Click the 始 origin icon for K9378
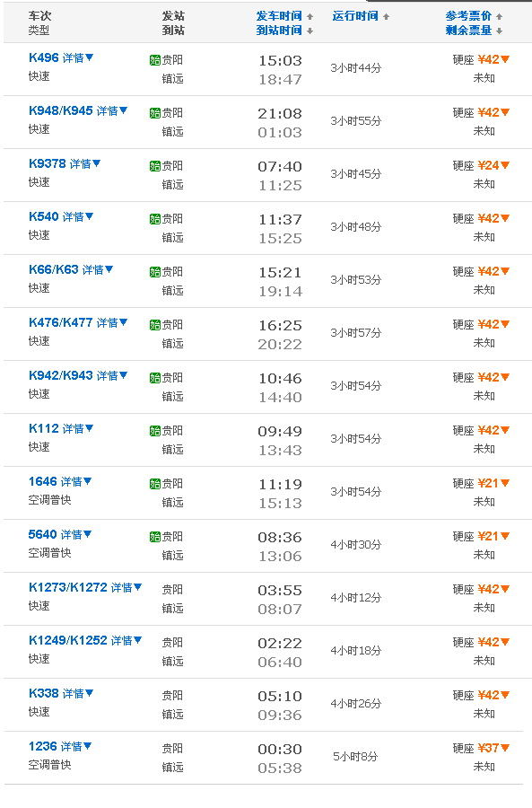 pos(155,166)
